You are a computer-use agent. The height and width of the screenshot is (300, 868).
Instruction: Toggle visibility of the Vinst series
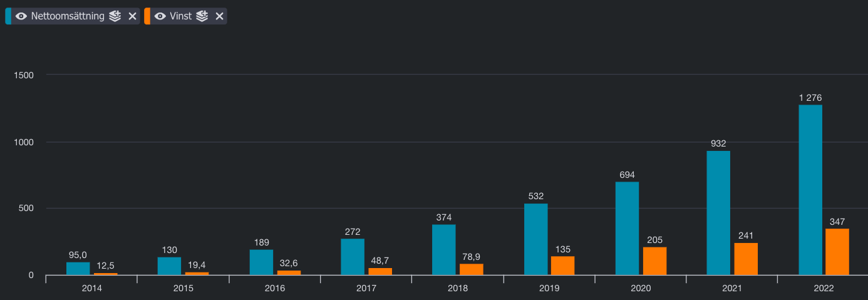click(160, 16)
